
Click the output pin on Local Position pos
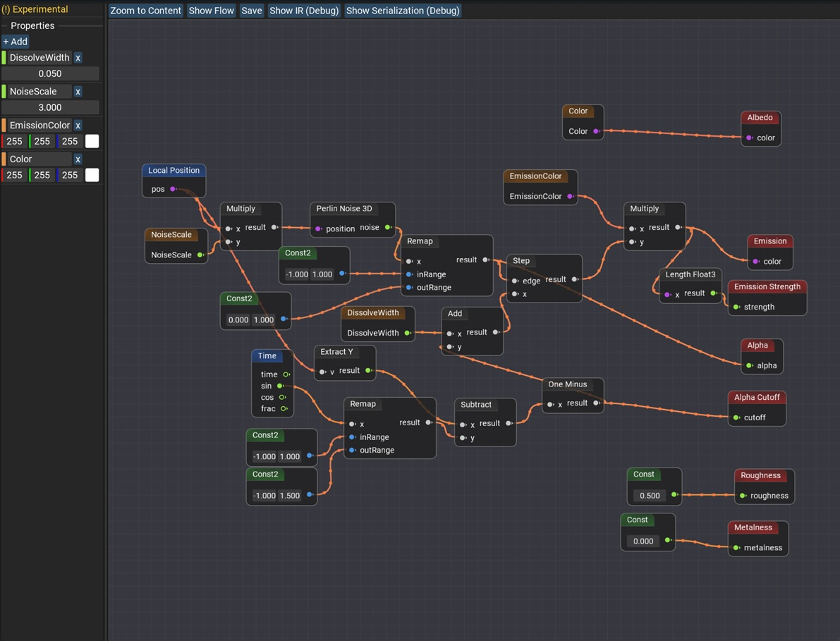click(x=174, y=189)
